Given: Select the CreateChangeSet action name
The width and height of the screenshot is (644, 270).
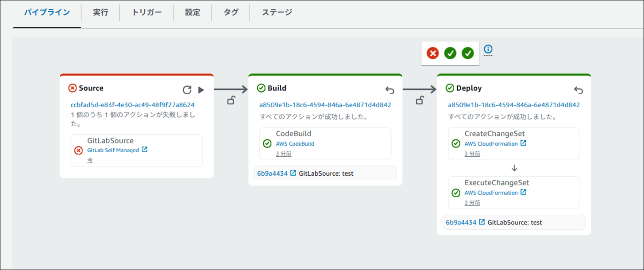Looking at the screenshot, I should [495, 134].
